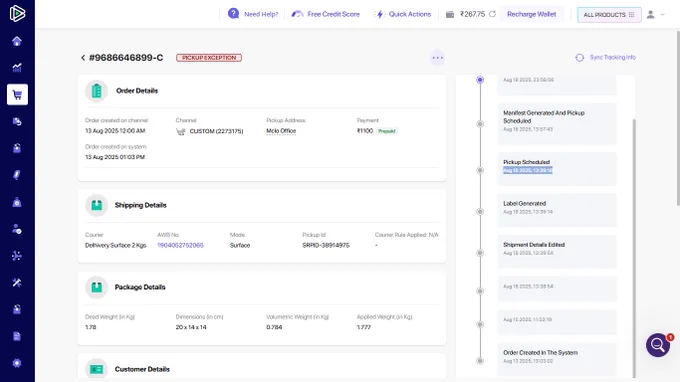Click the Customer Details card icon
680x382 pixels.
(x=96, y=369)
